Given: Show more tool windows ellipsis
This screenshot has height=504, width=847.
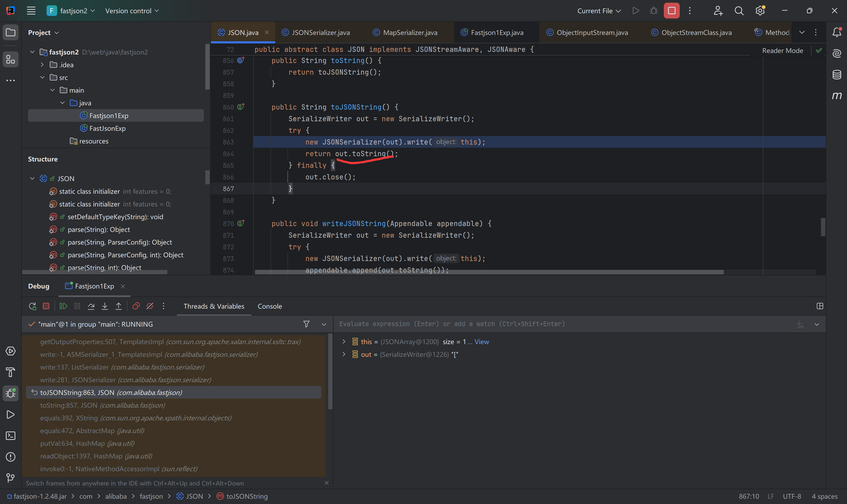Looking at the screenshot, I should [11, 80].
